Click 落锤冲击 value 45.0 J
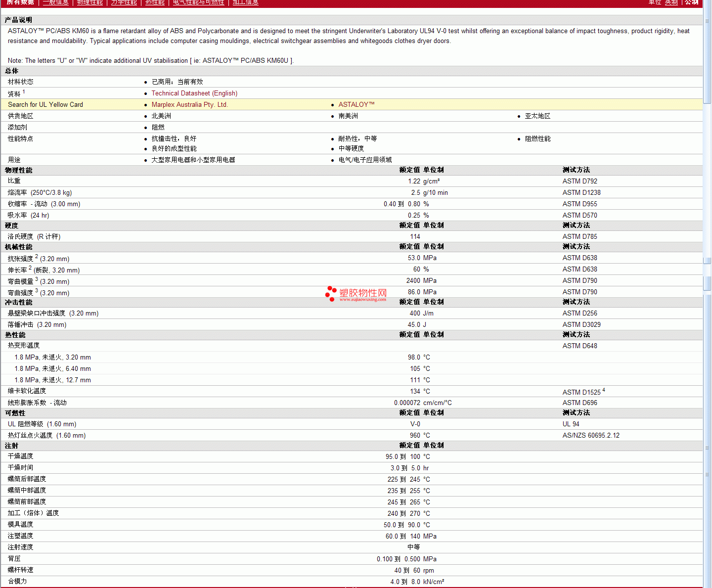The image size is (712, 588). click(417, 324)
